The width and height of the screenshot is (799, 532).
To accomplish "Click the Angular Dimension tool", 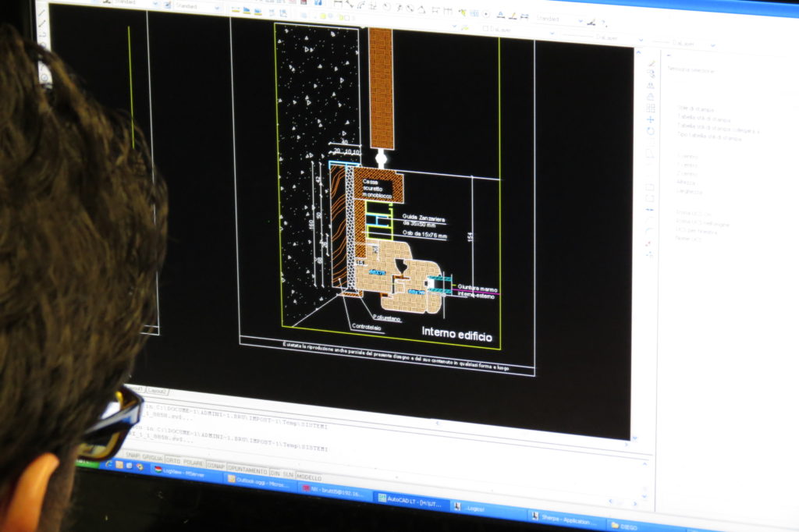I will tap(422, 9).
